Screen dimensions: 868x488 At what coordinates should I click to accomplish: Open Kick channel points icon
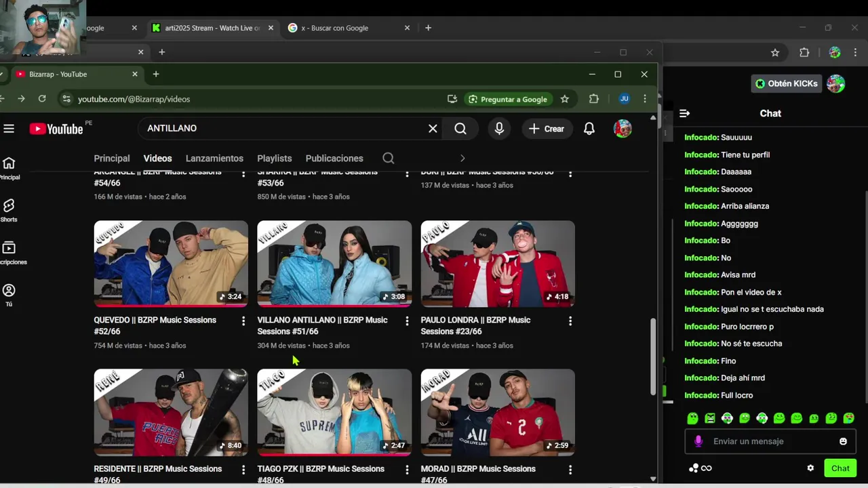pyautogui.click(x=701, y=468)
